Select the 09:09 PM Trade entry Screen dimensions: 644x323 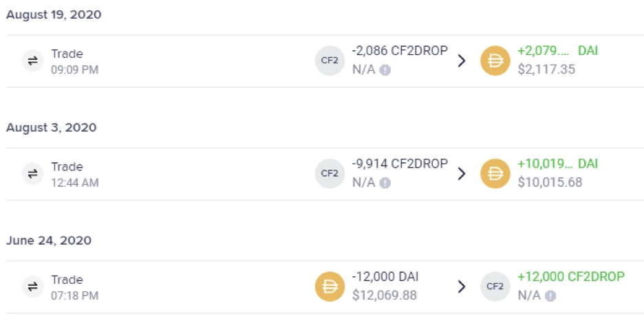325,60
